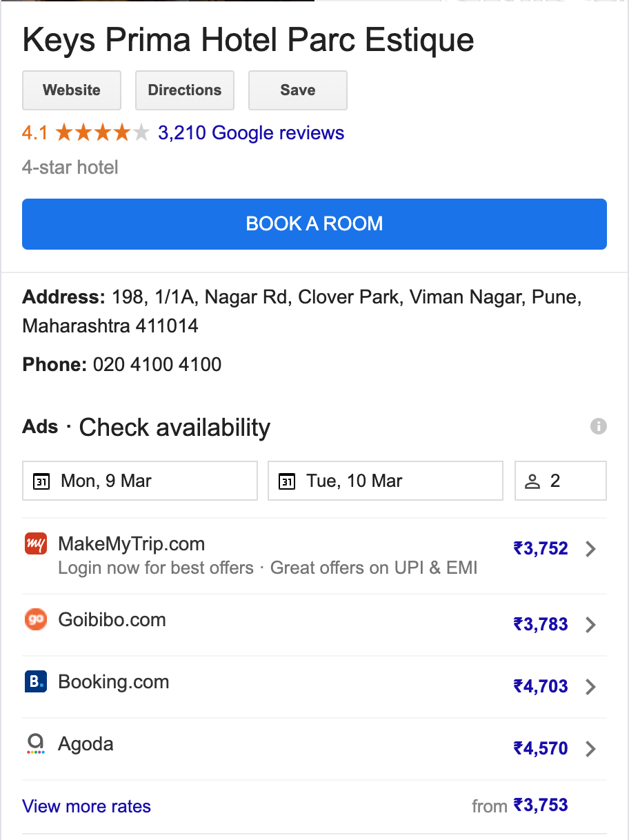Follow the View more rates link

[x=87, y=806]
